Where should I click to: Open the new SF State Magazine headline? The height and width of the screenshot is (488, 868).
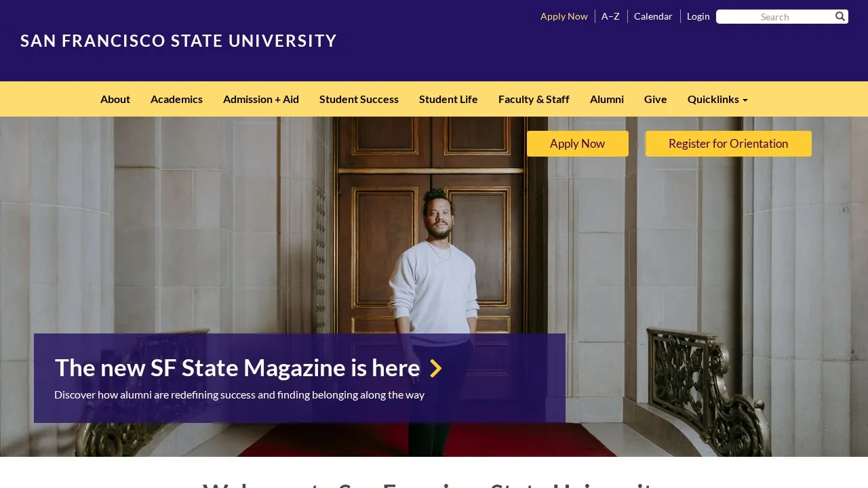click(237, 368)
